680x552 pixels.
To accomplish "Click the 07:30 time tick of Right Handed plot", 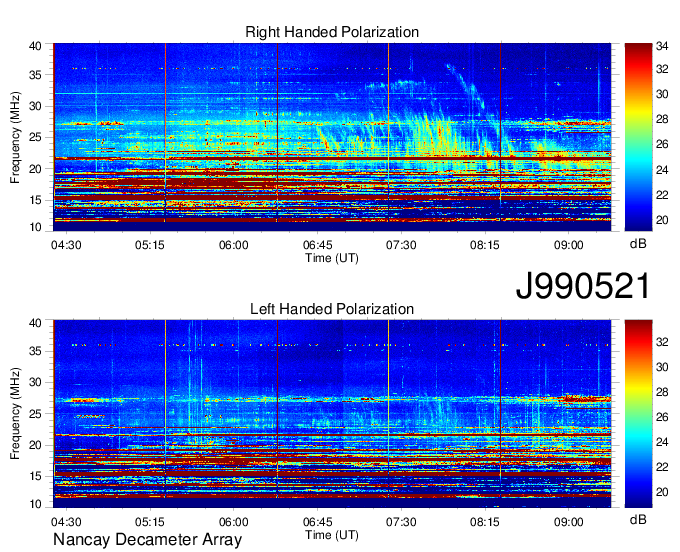I will (x=401, y=245).
